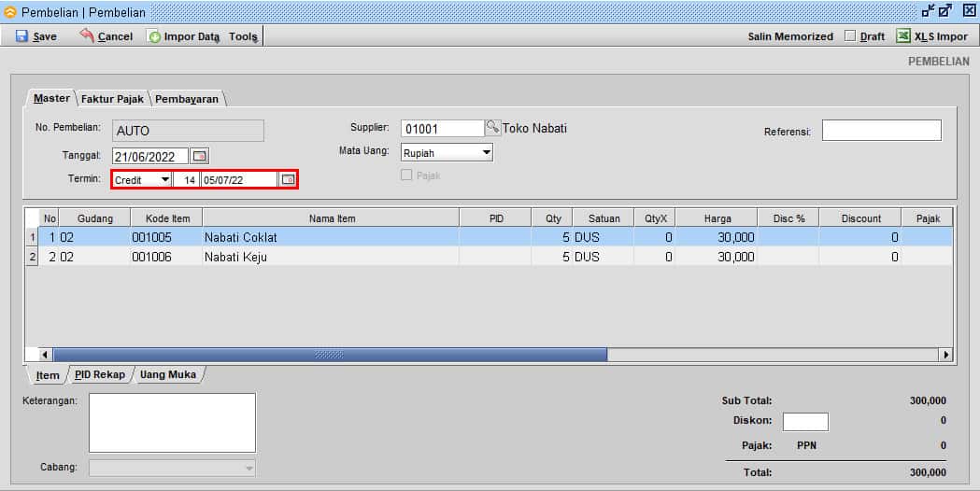This screenshot has width=980, height=491.
Task: Switch to the Faktur Pajak tab
Action: point(112,99)
